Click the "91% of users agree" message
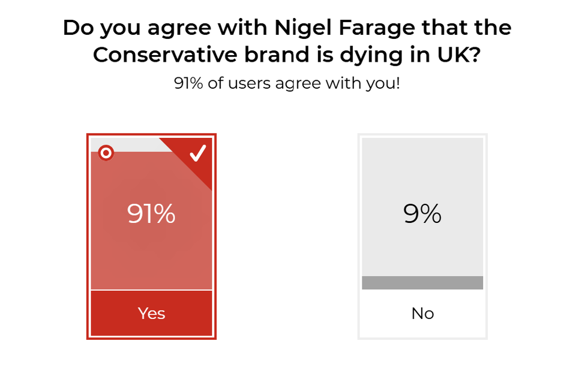This screenshot has height=392, width=588. pos(287,83)
